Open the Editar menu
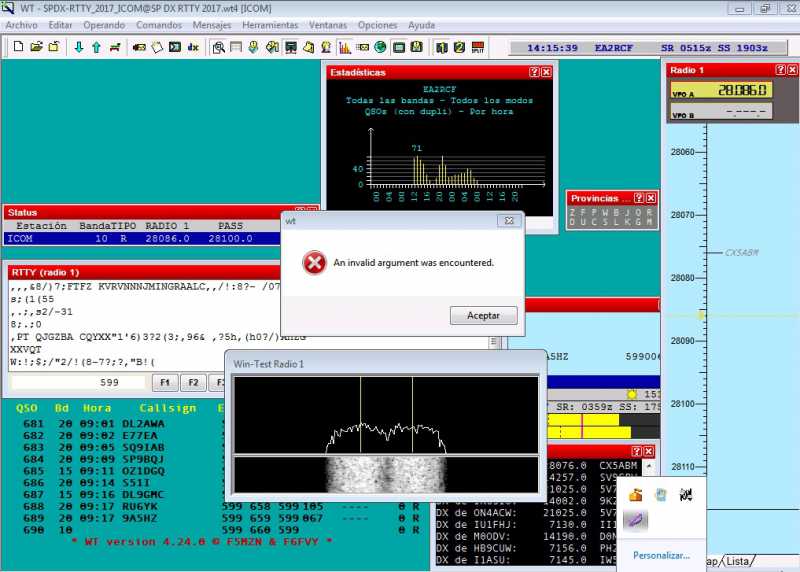 (60, 25)
